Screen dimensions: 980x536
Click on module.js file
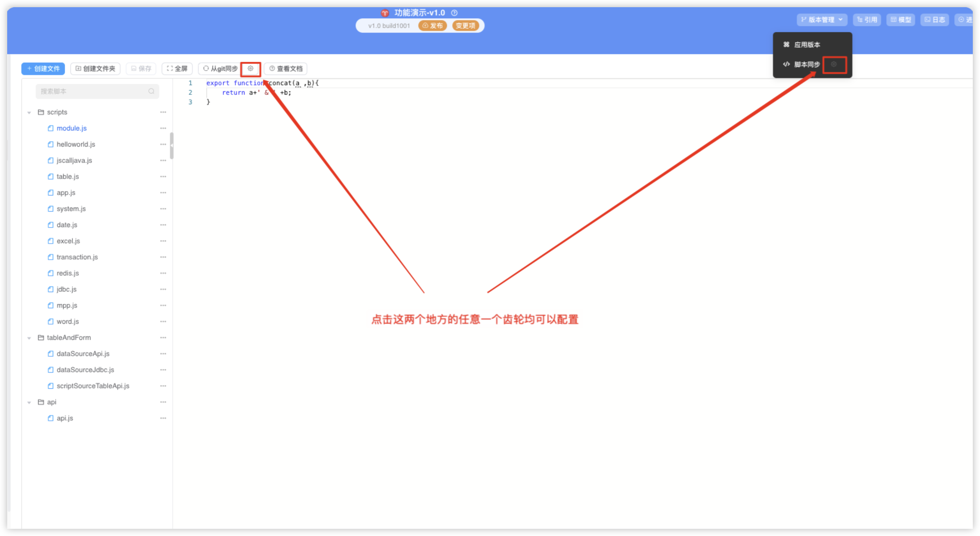71,128
